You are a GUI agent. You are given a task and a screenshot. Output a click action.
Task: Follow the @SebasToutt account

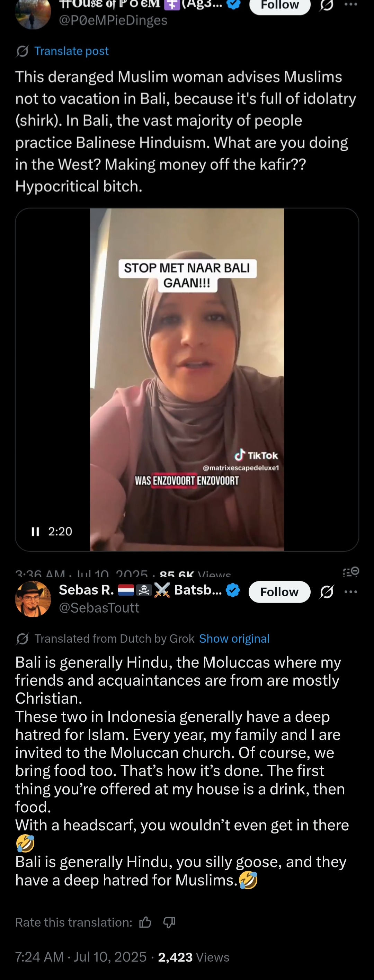(280, 592)
